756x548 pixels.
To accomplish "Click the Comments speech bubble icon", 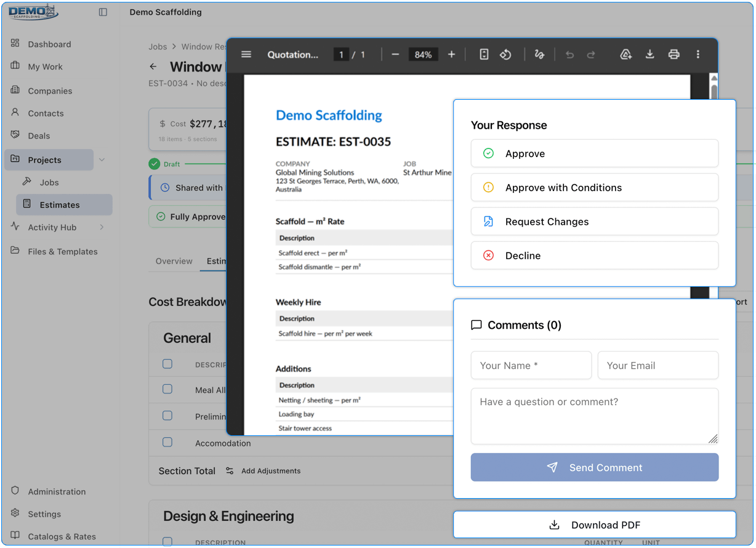I will click(x=476, y=324).
